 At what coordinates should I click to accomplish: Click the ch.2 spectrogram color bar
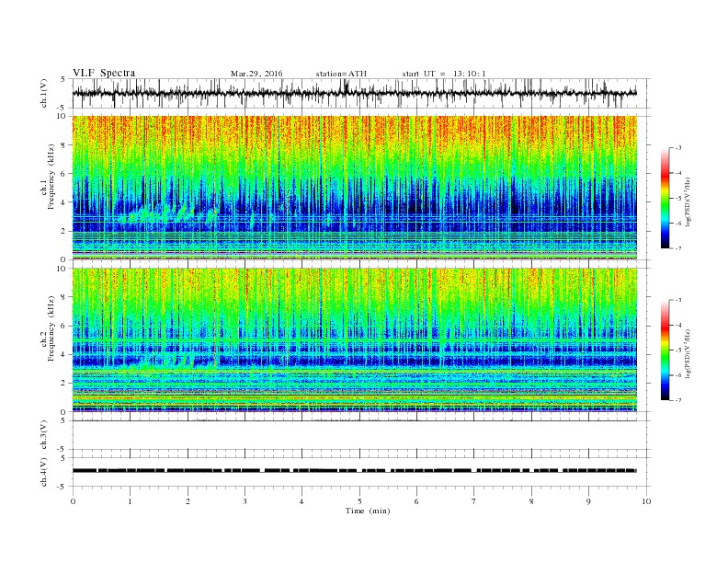665,350
